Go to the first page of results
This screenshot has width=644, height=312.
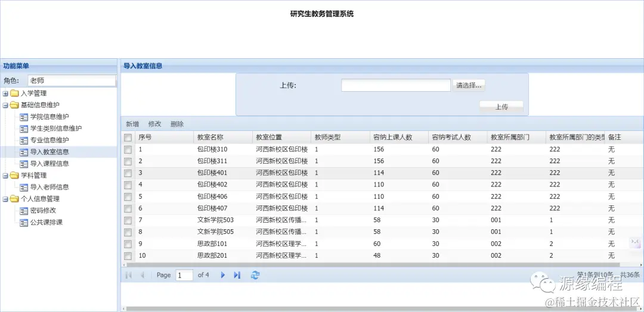tap(129, 275)
